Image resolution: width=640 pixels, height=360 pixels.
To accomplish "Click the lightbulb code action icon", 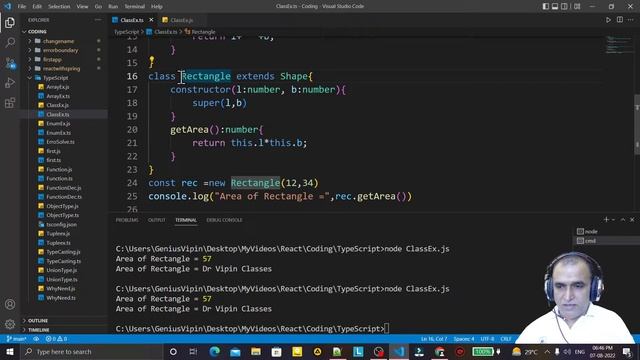I will pos(151,62).
